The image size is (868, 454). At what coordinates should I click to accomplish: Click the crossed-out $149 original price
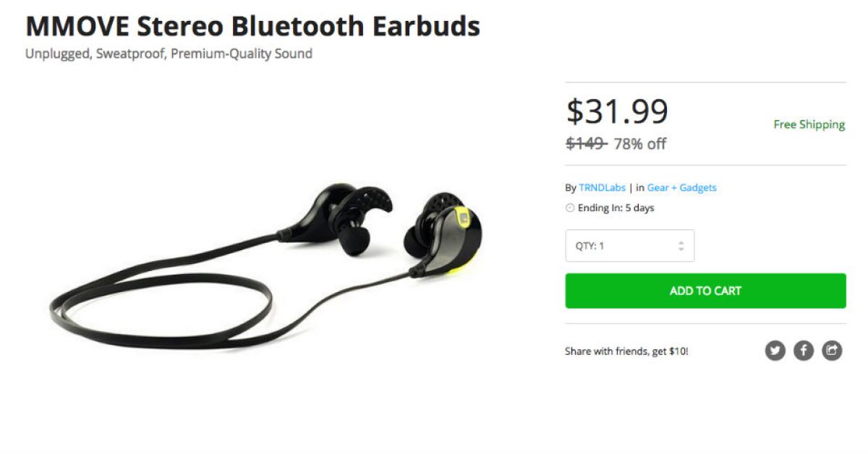tap(586, 143)
